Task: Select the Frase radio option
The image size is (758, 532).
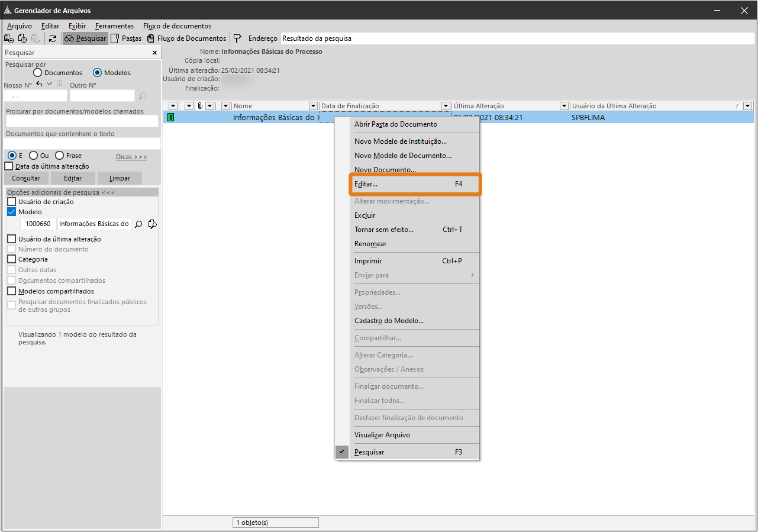Action: click(59, 156)
